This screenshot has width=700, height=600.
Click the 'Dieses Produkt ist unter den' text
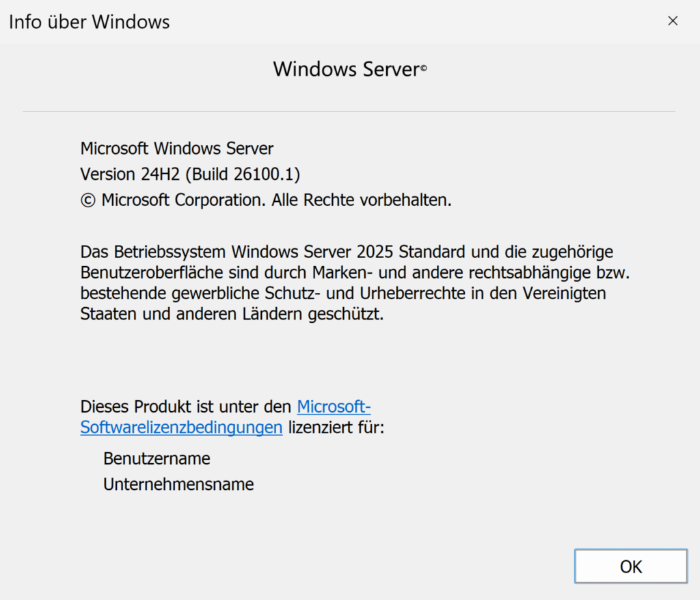pos(186,406)
